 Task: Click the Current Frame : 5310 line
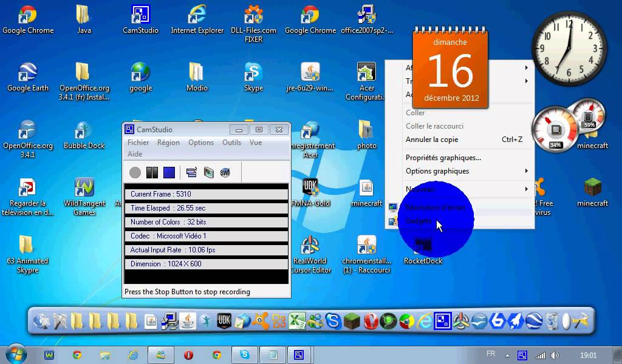[207, 194]
